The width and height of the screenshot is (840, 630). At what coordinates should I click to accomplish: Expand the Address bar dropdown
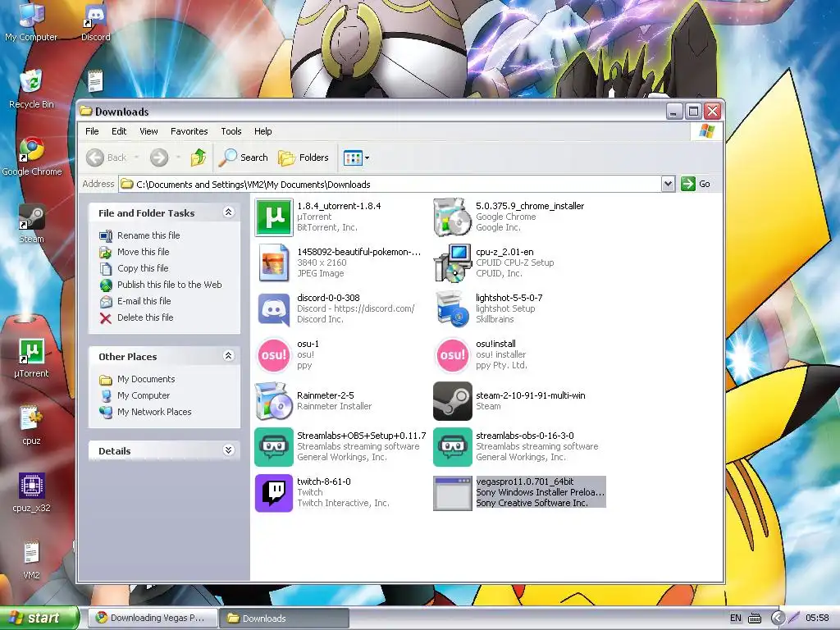click(x=668, y=184)
